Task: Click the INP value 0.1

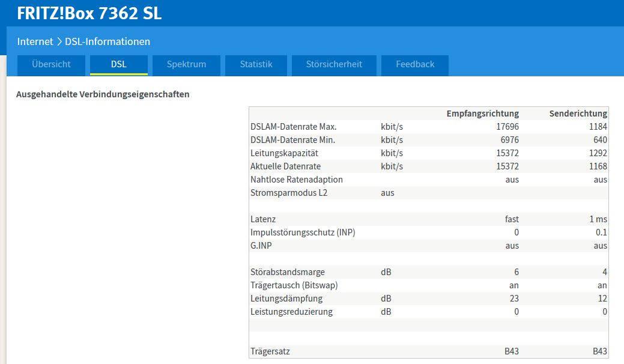Action: tap(601, 232)
